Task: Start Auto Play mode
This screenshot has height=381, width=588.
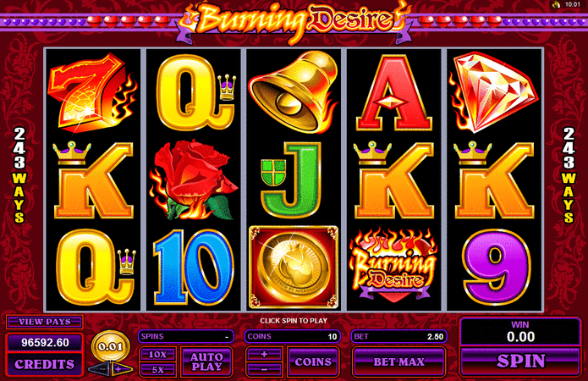Action: [206, 362]
